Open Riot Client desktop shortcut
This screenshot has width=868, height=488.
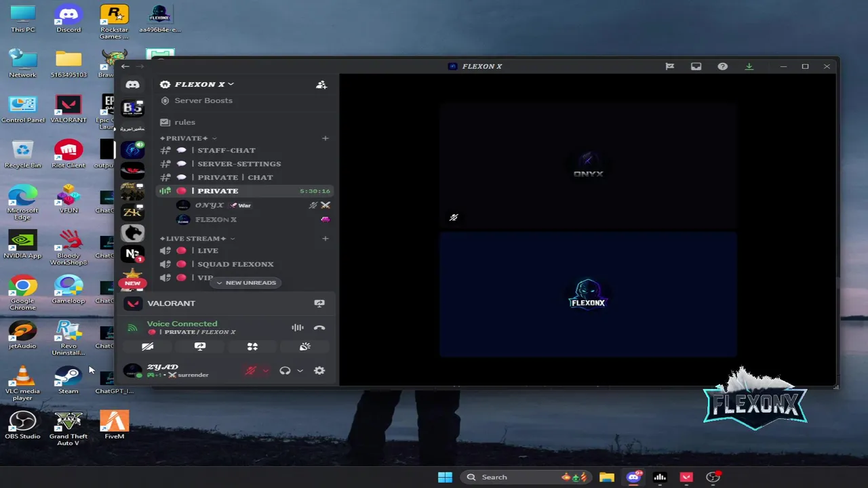pos(68,154)
